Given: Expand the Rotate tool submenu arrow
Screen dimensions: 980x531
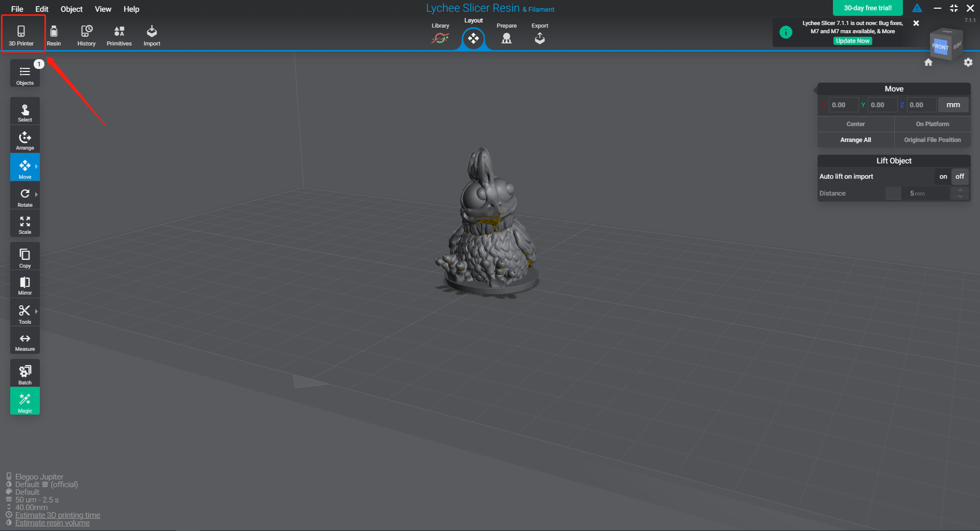Looking at the screenshot, I should pos(36,195).
